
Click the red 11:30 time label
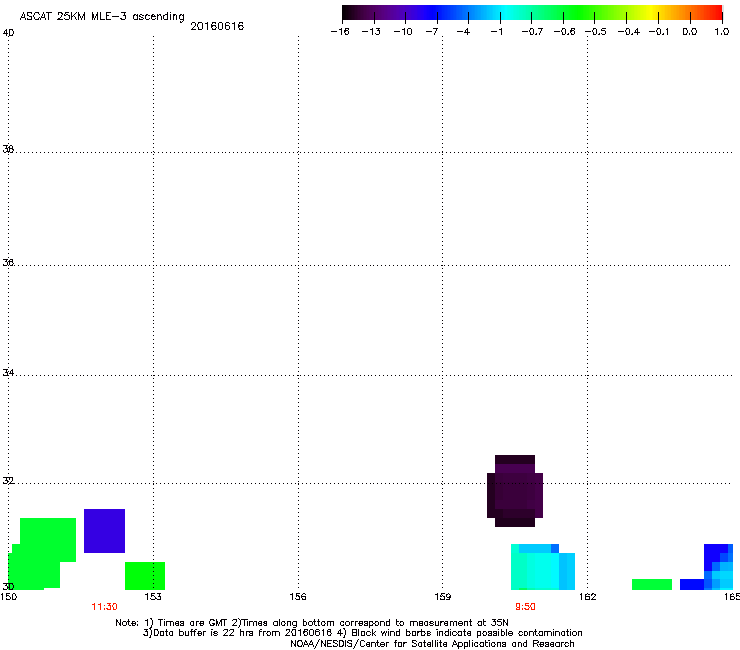(104, 607)
